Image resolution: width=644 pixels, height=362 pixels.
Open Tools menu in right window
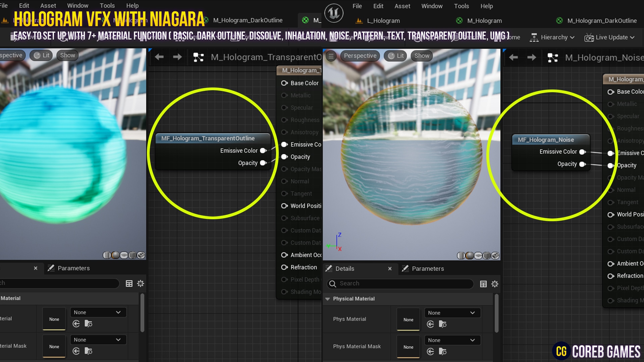pos(461,6)
